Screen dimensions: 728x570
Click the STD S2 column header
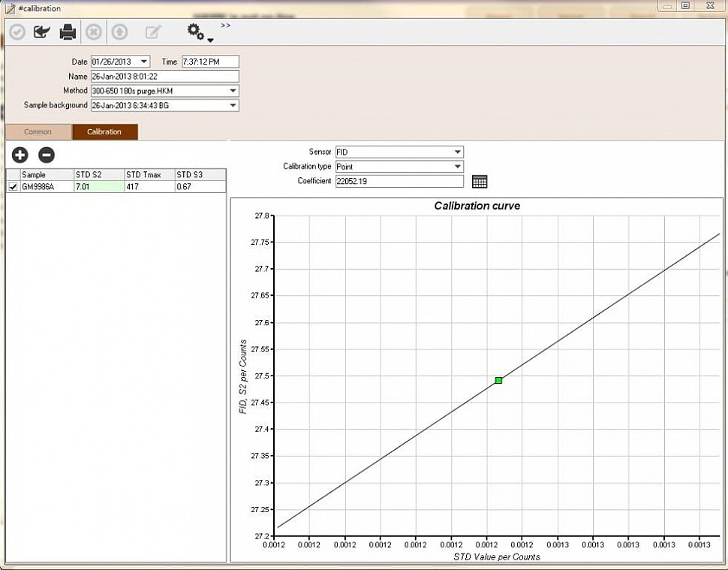click(x=99, y=175)
